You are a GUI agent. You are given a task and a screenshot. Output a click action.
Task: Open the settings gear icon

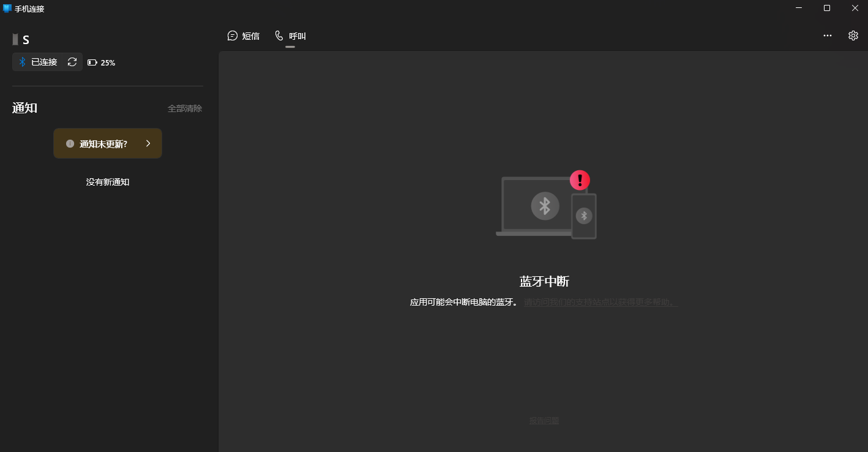pos(853,36)
